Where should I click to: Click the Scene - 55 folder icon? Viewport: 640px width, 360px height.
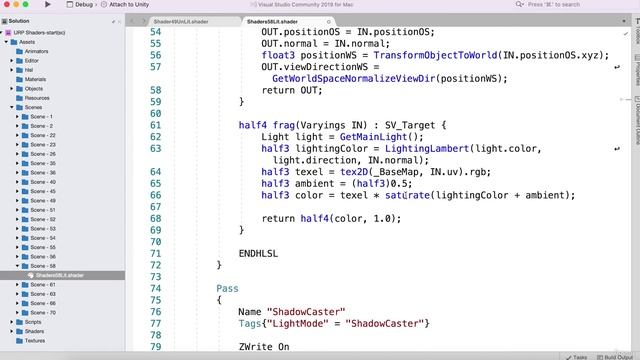25,247
